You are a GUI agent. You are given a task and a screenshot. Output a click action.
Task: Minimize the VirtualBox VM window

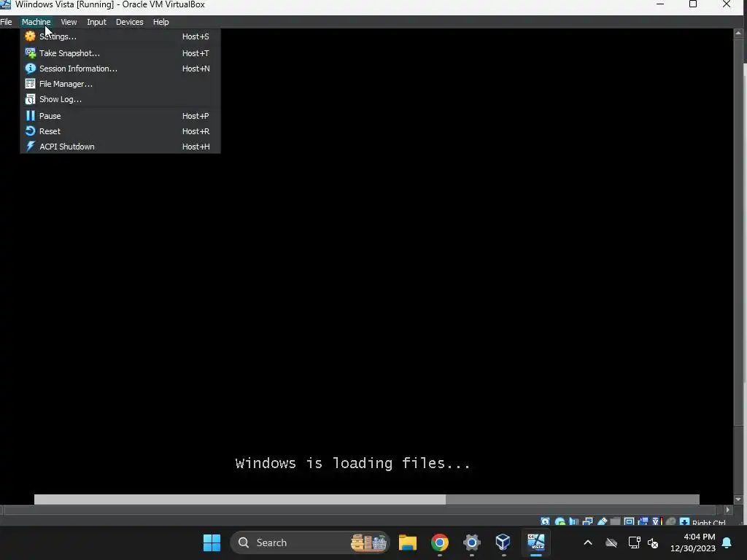coord(660,4)
